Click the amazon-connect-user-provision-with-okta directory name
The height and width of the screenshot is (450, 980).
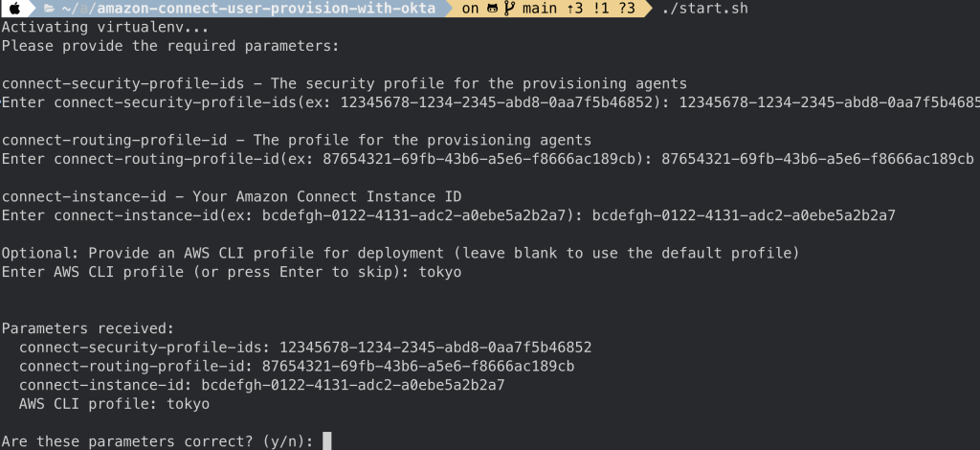point(266,9)
